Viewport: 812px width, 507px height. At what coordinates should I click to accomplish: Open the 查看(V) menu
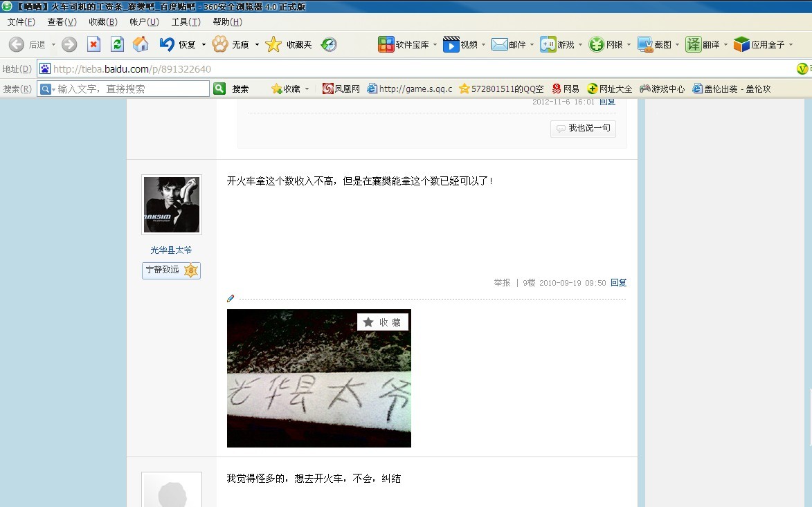(62, 21)
